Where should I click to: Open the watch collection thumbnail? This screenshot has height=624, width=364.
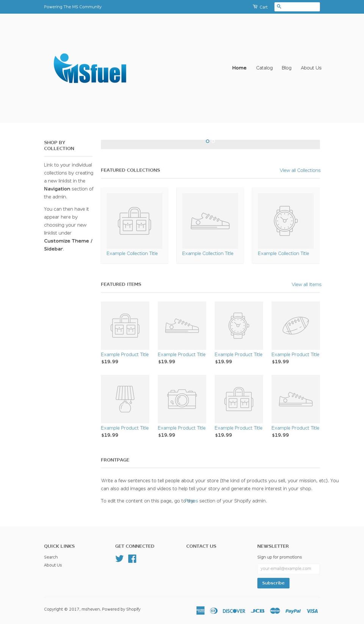286,221
